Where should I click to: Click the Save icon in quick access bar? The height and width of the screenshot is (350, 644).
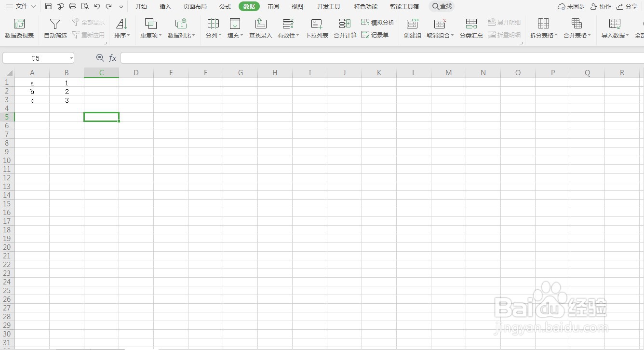click(x=49, y=6)
